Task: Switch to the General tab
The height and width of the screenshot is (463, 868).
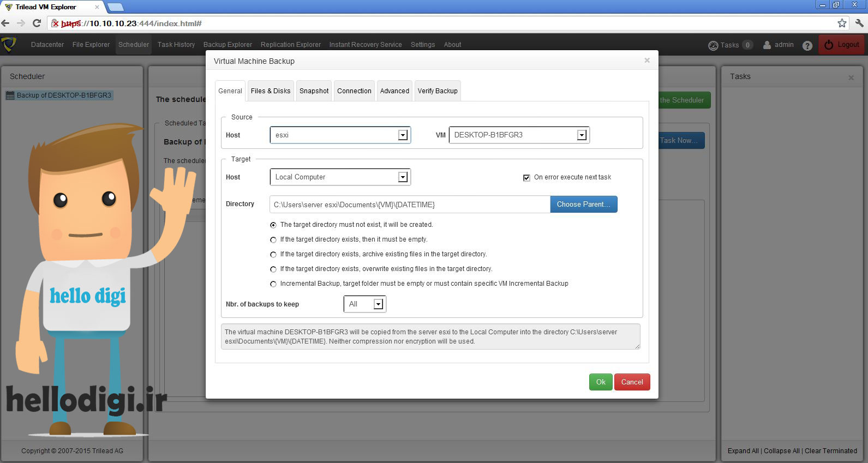Action: pos(230,91)
